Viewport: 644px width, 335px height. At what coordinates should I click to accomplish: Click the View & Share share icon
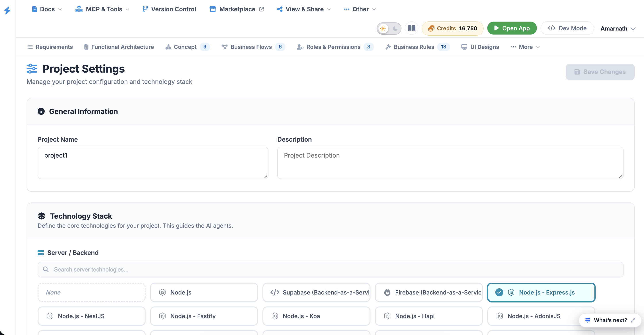click(280, 9)
